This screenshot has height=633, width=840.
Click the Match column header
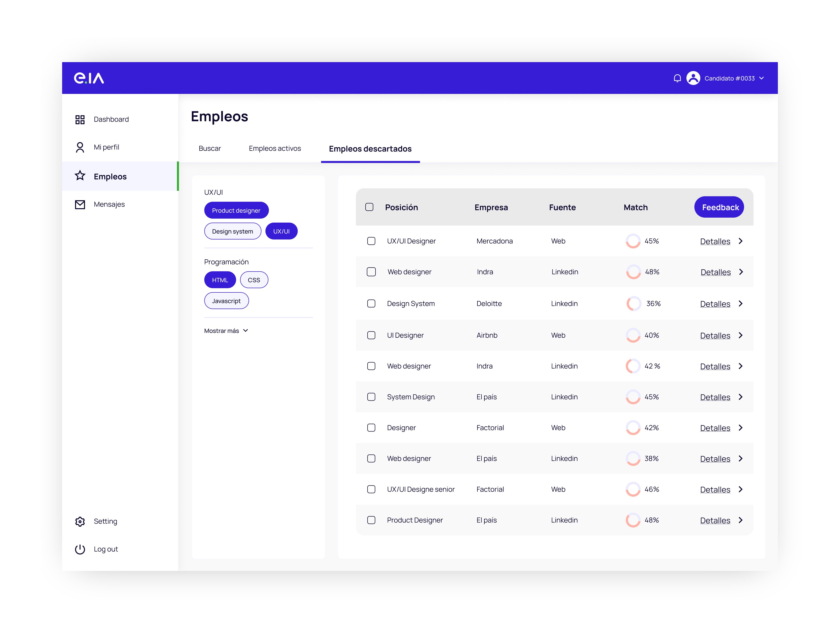[x=635, y=207]
